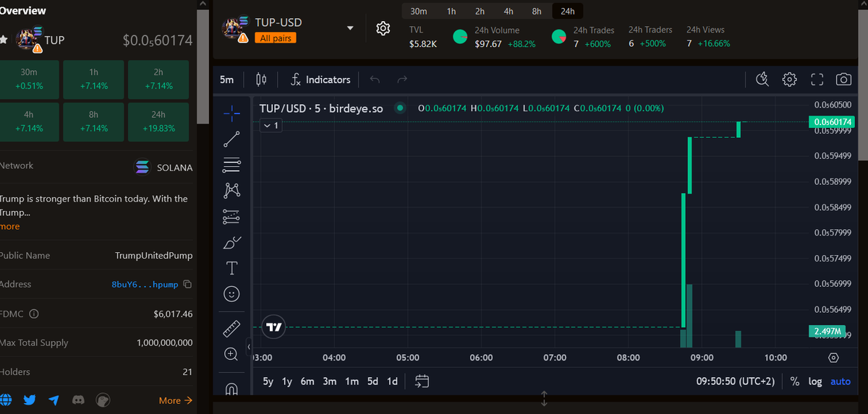Open More social links
This screenshot has width=868, height=414.
[176, 400]
